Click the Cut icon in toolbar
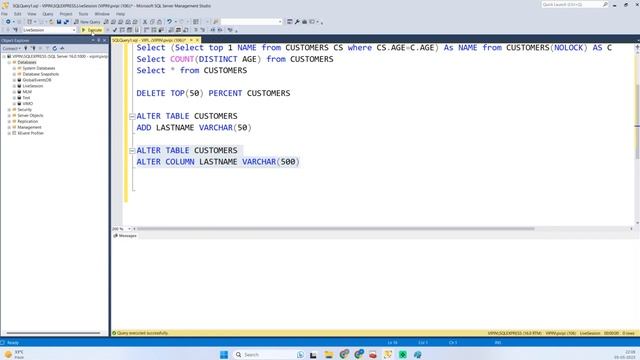Image resolution: width=640 pixels, height=360 pixels. (144, 22)
